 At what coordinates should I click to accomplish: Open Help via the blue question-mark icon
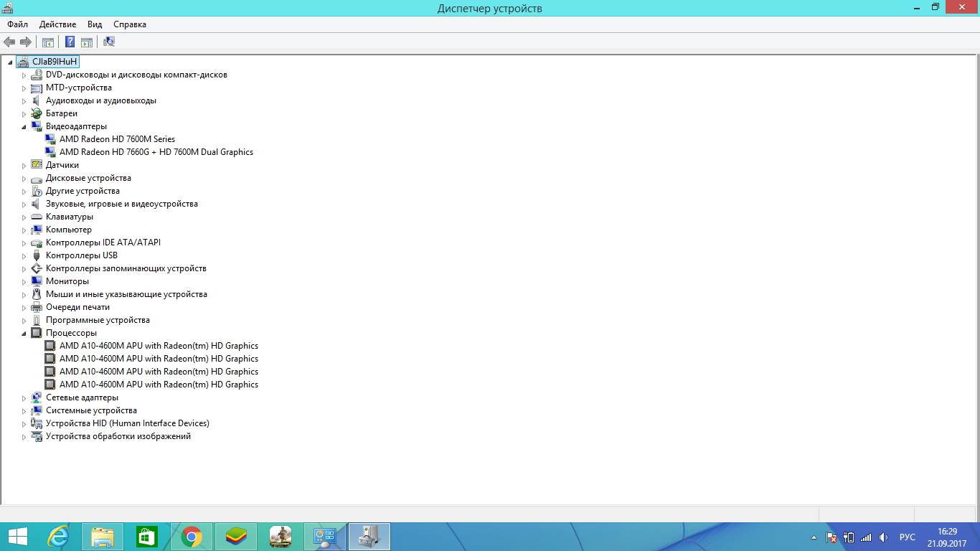pos(70,42)
